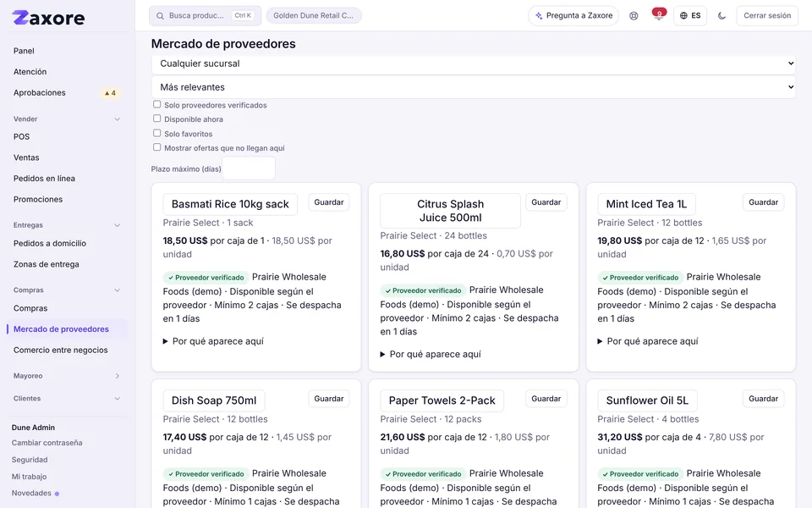Open Atención in sidebar
The image size is (812, 508).
pyautogui.click(x=30, y=71)
